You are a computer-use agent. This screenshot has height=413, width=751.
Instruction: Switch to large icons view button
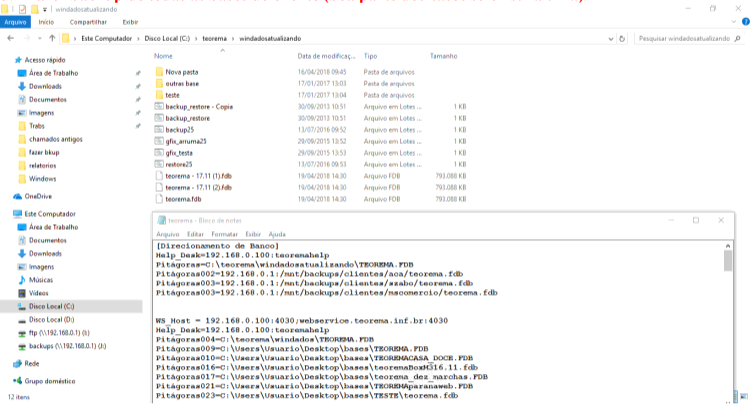[744, 397]
